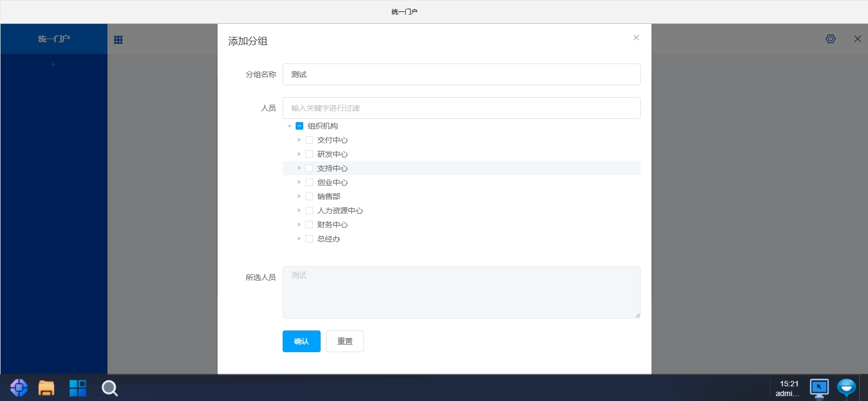Close the portal with top-right X
The height and width of the screenshot is (401, 868).
pos(858,39)
